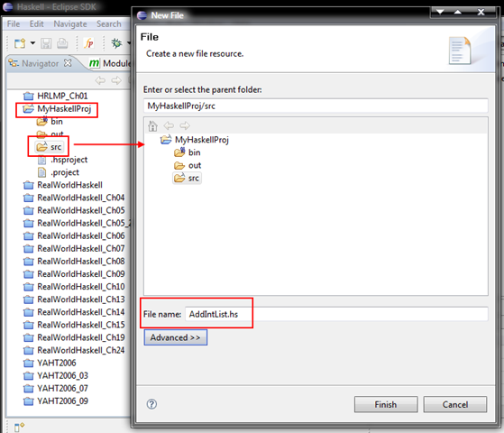Click the Print toolbar icon
Image resolution: width=504 pixels, height=433 pixels.
(x=62, y=43)
